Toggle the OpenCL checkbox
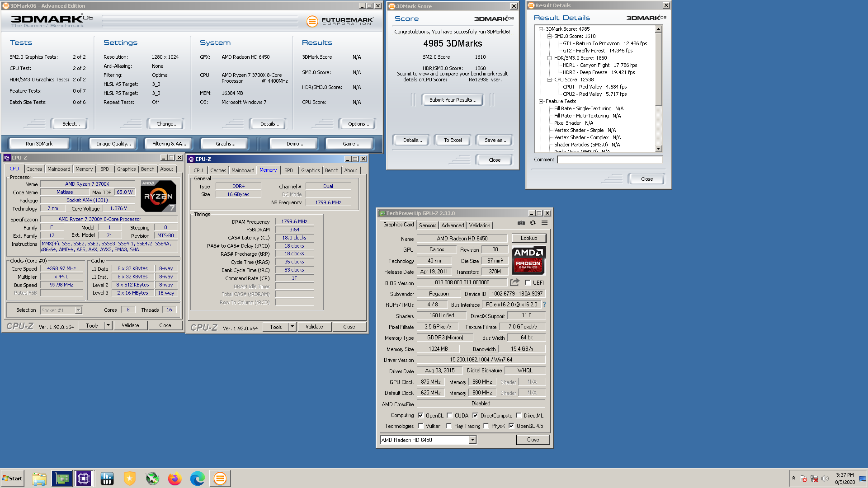 point(420,416)
